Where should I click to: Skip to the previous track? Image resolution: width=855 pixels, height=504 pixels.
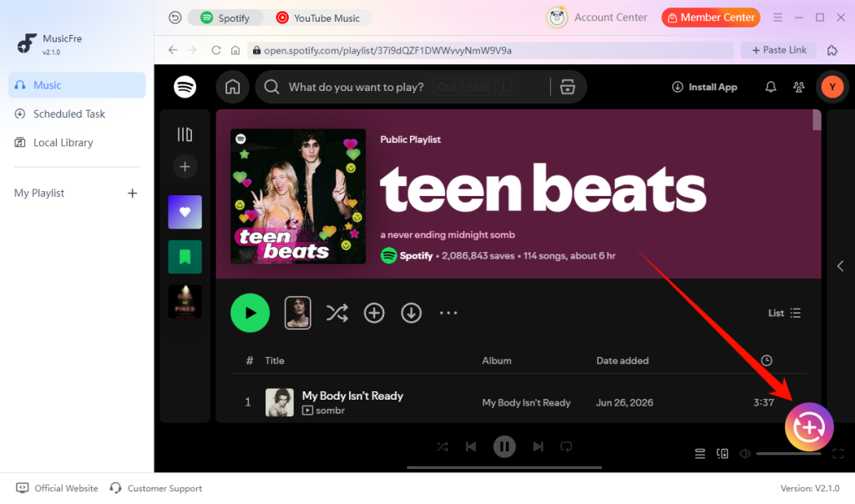coord(471,446)
